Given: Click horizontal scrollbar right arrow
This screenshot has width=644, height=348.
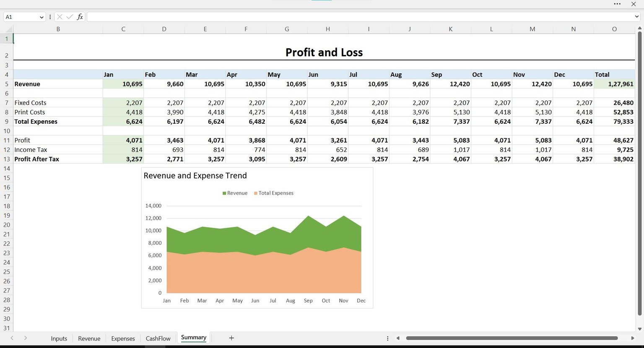Looking at the screenshot, I should [633, 338].
